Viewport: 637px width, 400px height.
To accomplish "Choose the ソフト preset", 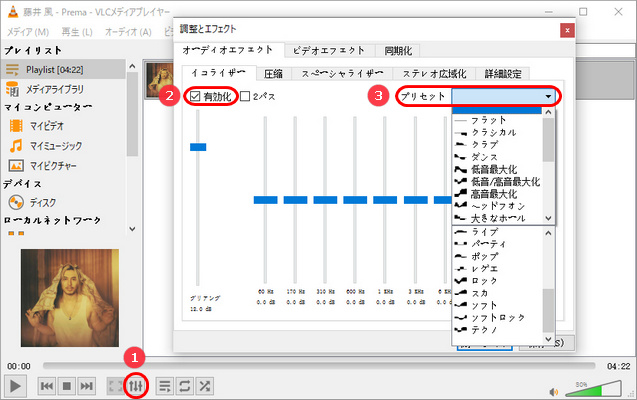I will click(x=497, y=305).
